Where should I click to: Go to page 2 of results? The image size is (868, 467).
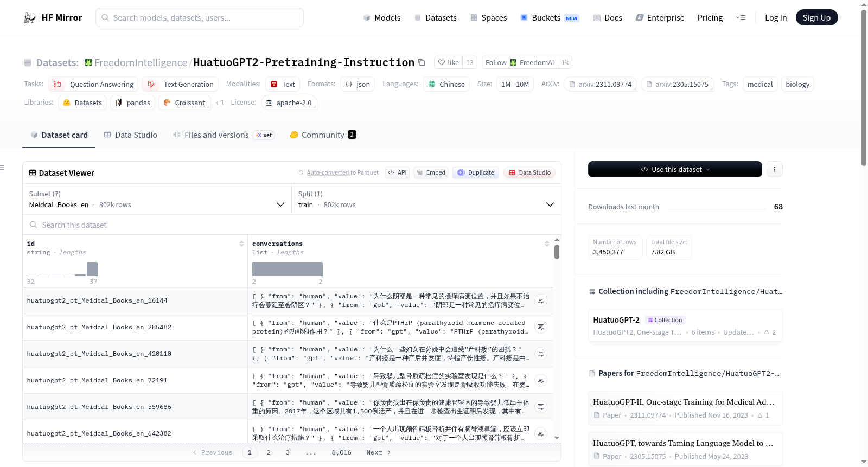(x=269, y=452)
